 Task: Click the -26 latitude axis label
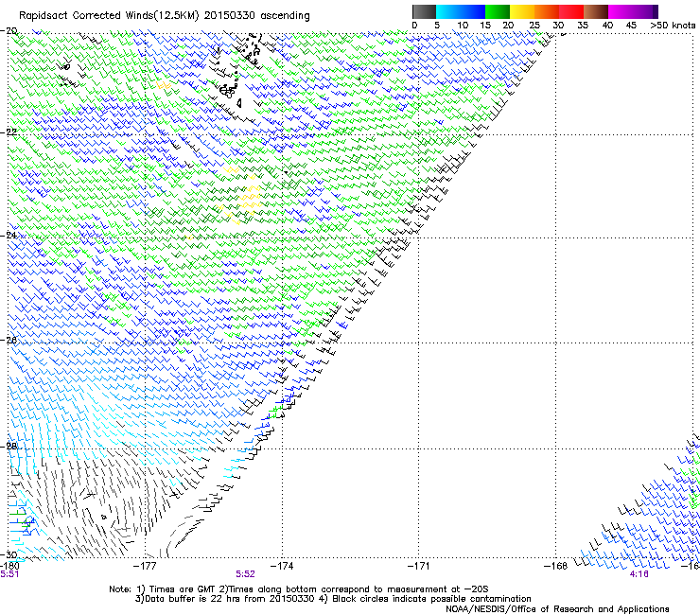click(9, 340)
